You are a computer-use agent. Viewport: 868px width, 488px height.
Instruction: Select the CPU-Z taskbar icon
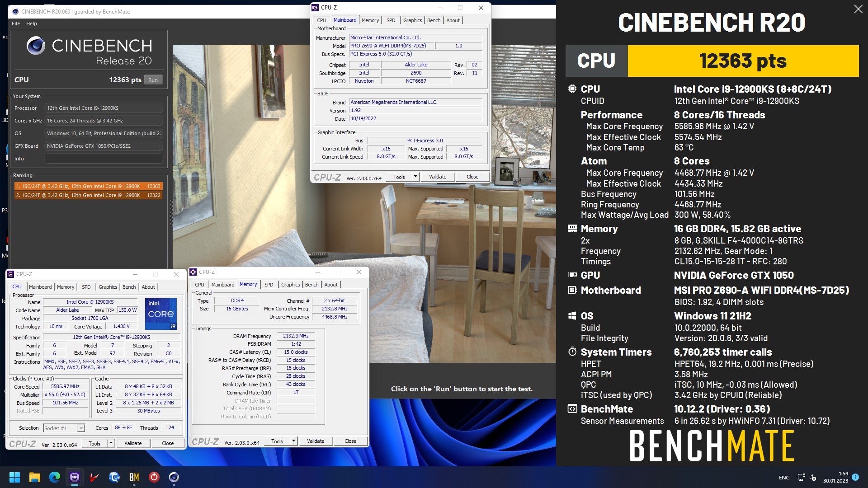pos(75,477)
